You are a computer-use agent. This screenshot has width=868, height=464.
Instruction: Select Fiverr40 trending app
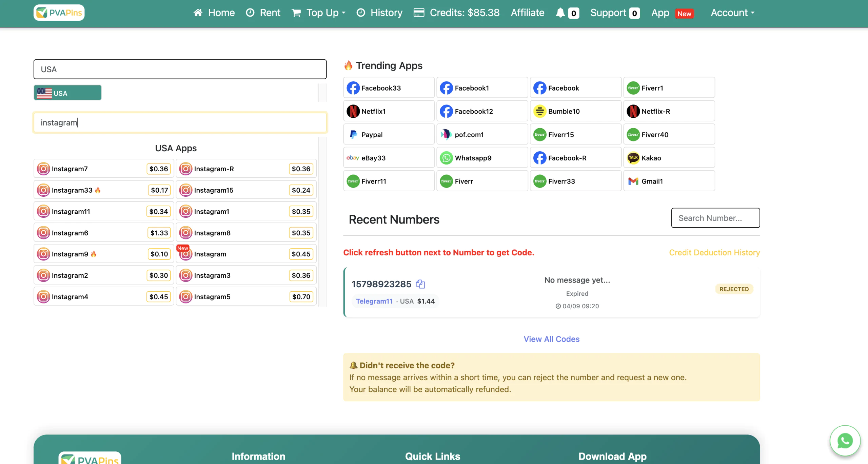pos(669,135)
